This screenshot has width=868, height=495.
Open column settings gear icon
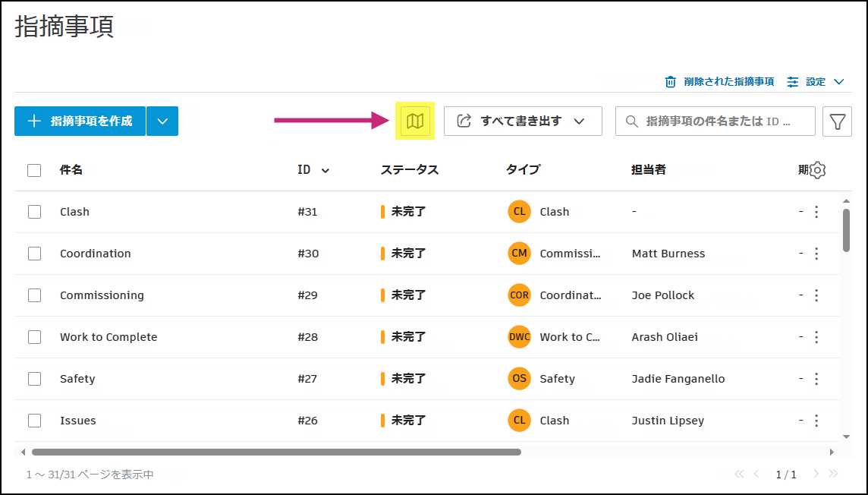coord(817,171)
